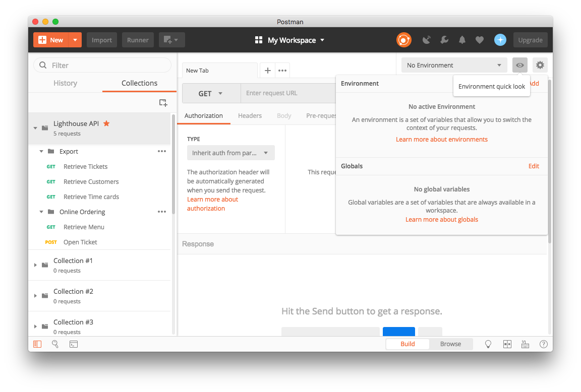
Task: Switch to Browse mode
Action: pos(450,344)
